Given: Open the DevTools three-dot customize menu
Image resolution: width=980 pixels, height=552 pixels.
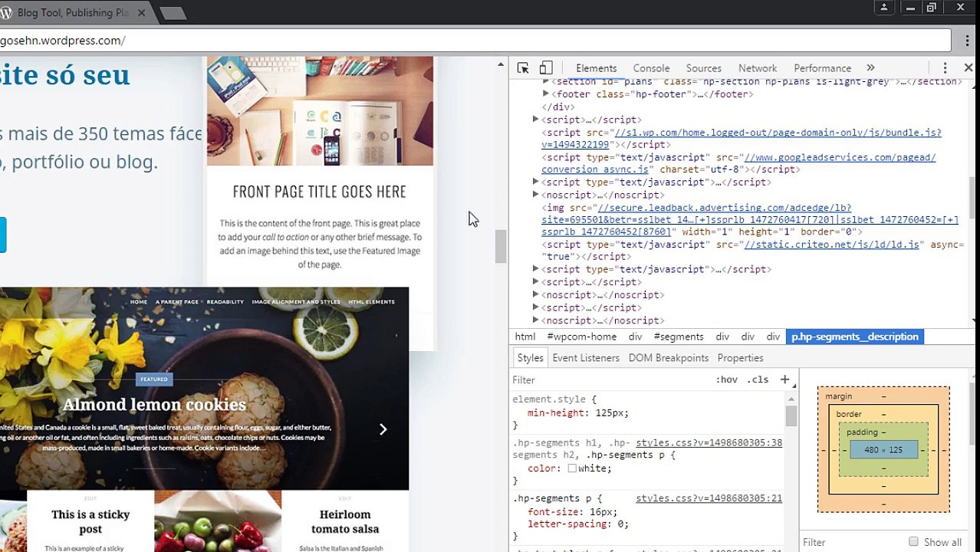Looking at the screenshot, I should point(945,68).
